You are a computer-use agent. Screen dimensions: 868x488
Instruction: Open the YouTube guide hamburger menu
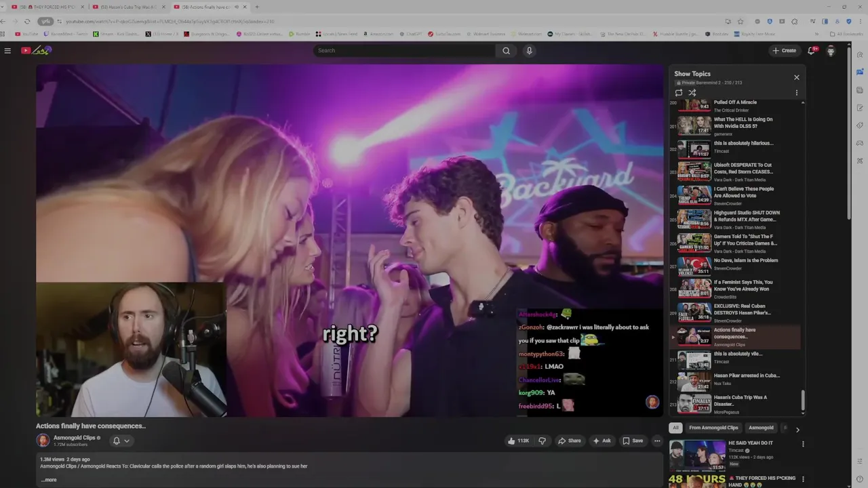click(x=7, y=50)
